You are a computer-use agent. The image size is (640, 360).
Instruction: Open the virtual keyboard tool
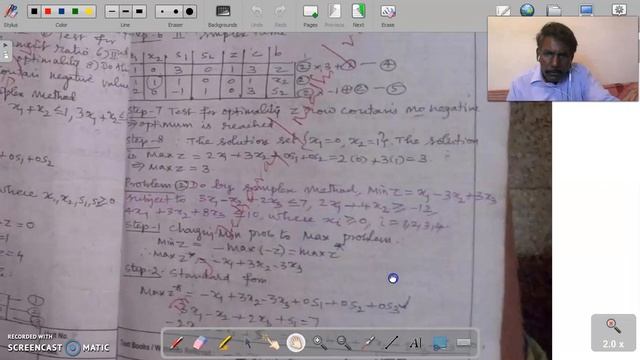coord(464,342)
